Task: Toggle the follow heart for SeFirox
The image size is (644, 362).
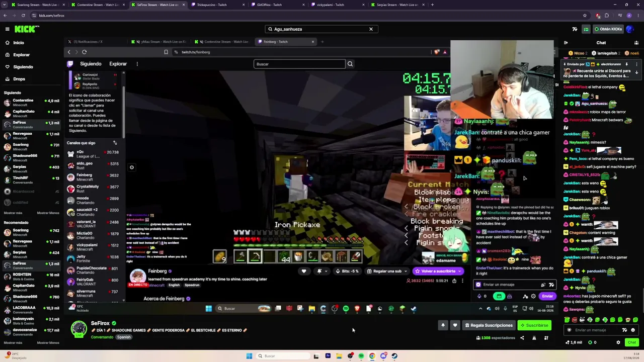Action: pos(455,325)
